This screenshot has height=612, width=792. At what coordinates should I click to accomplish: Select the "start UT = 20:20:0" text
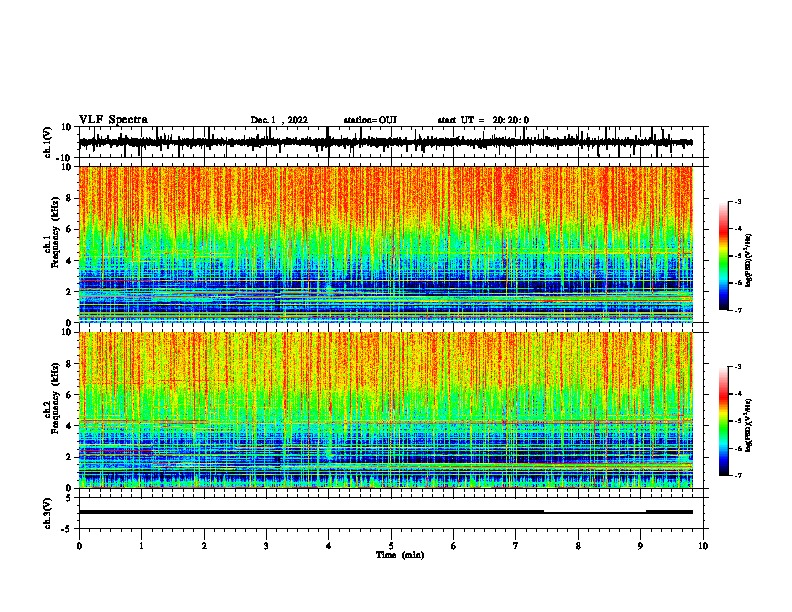click(x=483, y=120)
